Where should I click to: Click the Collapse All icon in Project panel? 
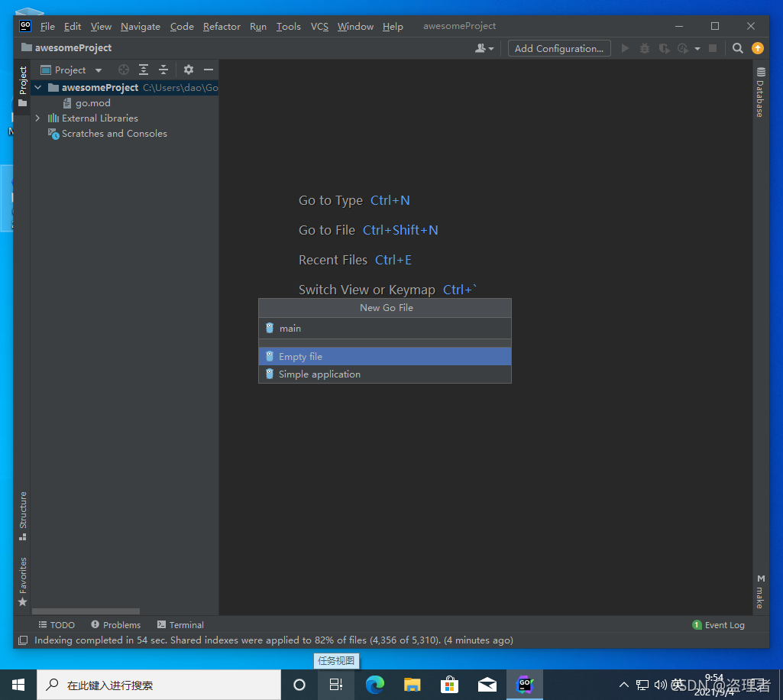tap(163, 70)
